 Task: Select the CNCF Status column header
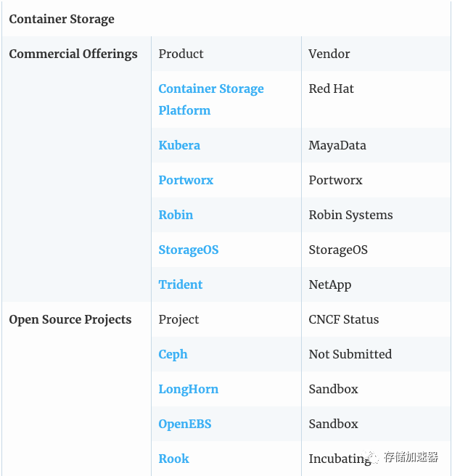(x=344, y=320)
